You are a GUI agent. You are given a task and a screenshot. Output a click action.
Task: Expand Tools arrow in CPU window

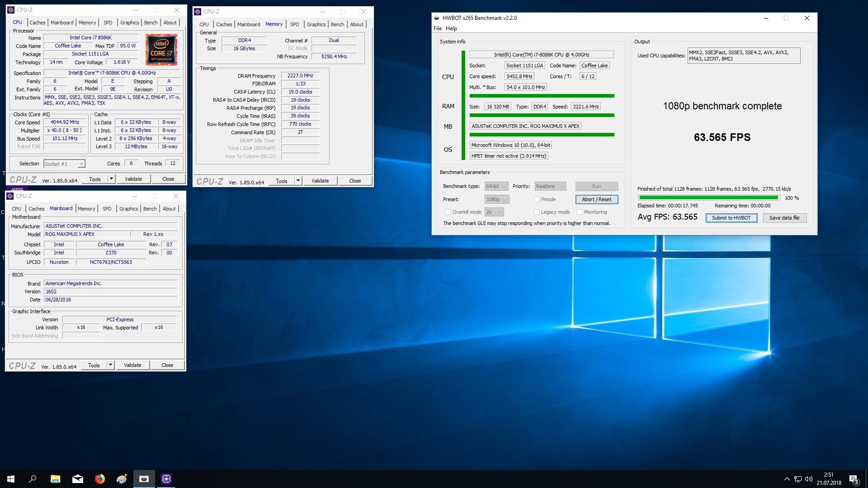(111, 179)
